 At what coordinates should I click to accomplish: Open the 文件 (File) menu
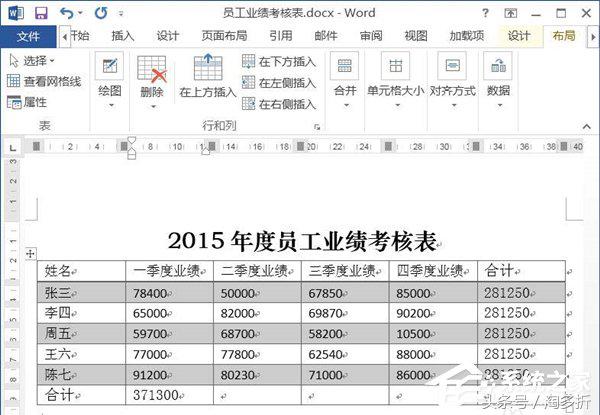pos(28,36)
